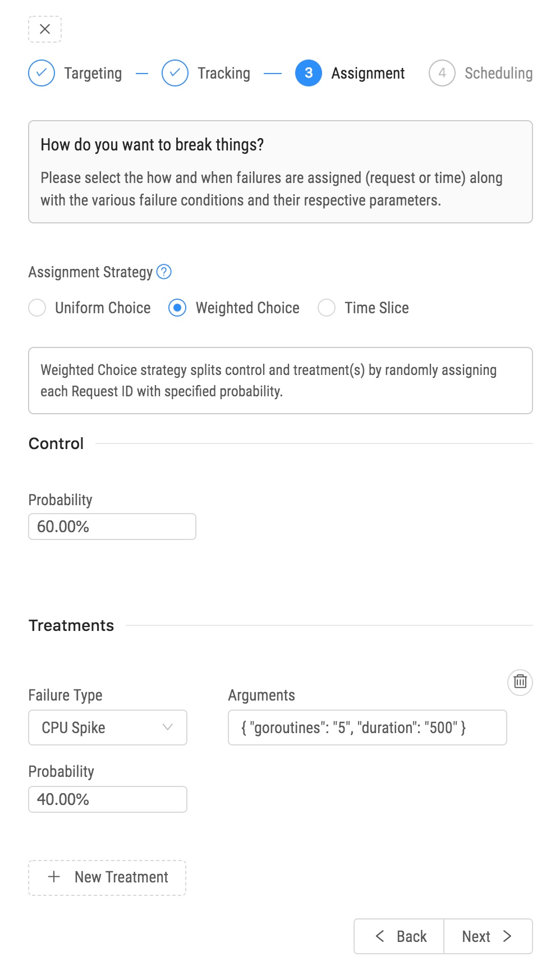This screenshot has height=970, width=560.
Task: Click the treatment probability 40.00% field
Action: pyautogui.click(x=108, y=799)
